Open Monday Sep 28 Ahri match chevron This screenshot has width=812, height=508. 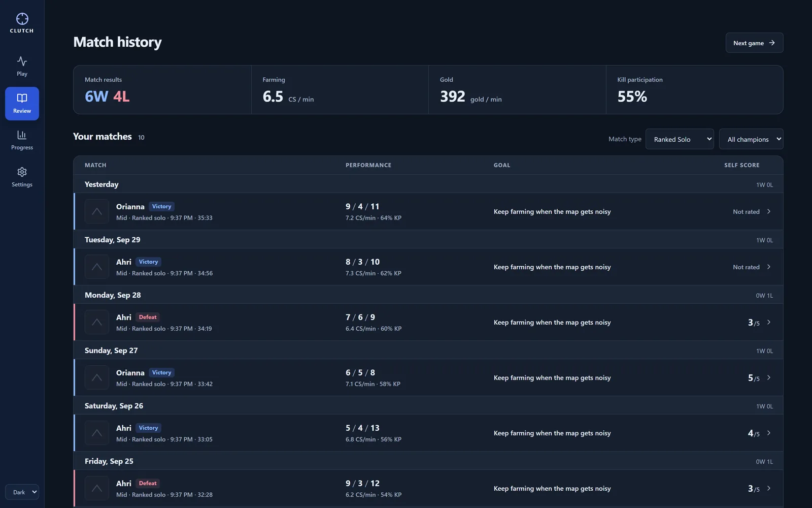tap(769, 322)
